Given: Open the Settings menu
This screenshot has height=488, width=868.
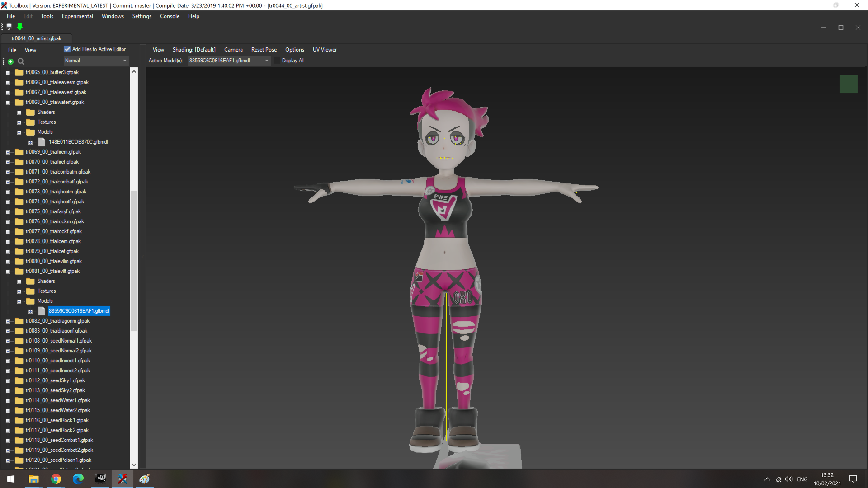Looking at the screenshot, I should pyautogui.click(x=142, y=16).
